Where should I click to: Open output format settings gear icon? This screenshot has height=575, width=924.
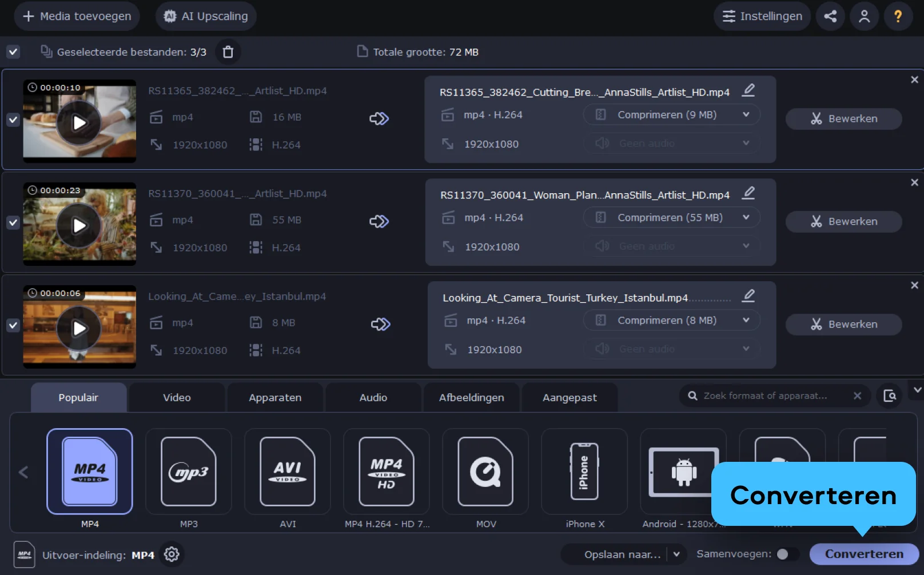172,554
